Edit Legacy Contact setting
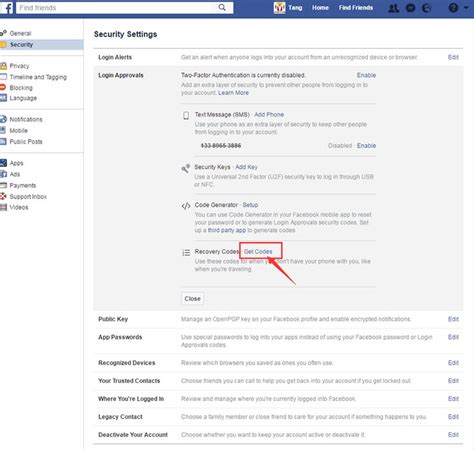The image size is (474, 450). [453, 417]
